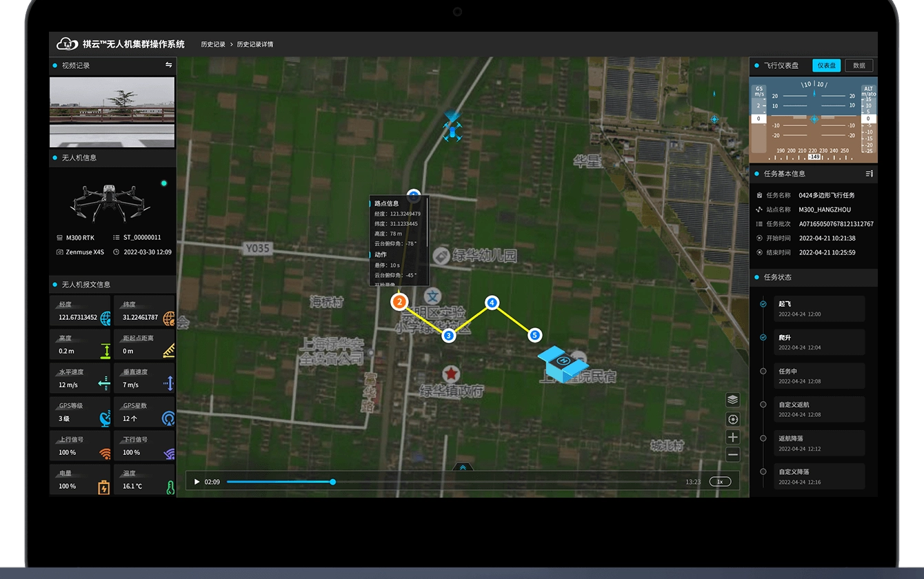This screenshot has width=924, height=579.
Task: Click the blue landing box icon on map
Action: coord(563,365)
